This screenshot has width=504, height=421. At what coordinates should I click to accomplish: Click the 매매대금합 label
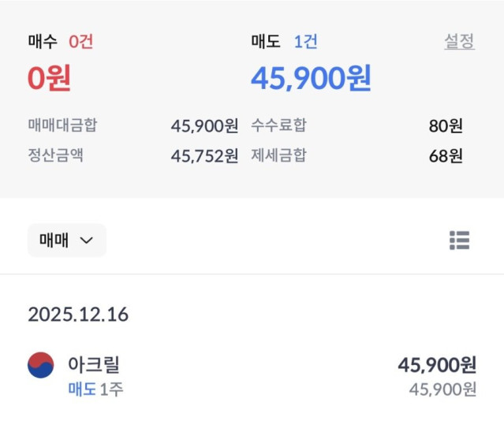click(x=62, y=125)
